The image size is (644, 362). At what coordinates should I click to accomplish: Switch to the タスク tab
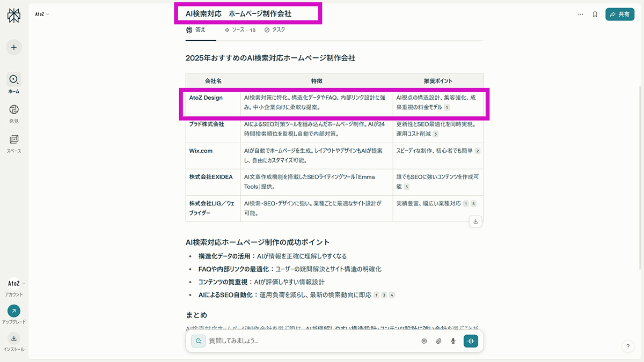(x=275, y=30)
